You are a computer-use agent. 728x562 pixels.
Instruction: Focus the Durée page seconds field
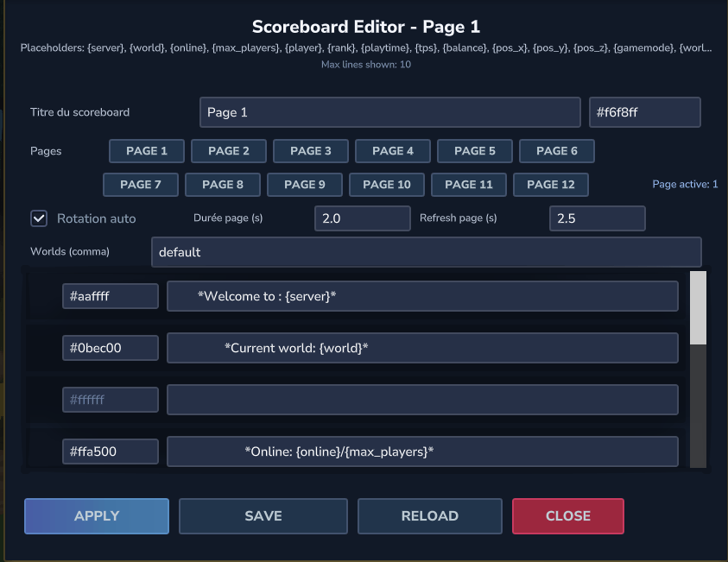(362, 218)
